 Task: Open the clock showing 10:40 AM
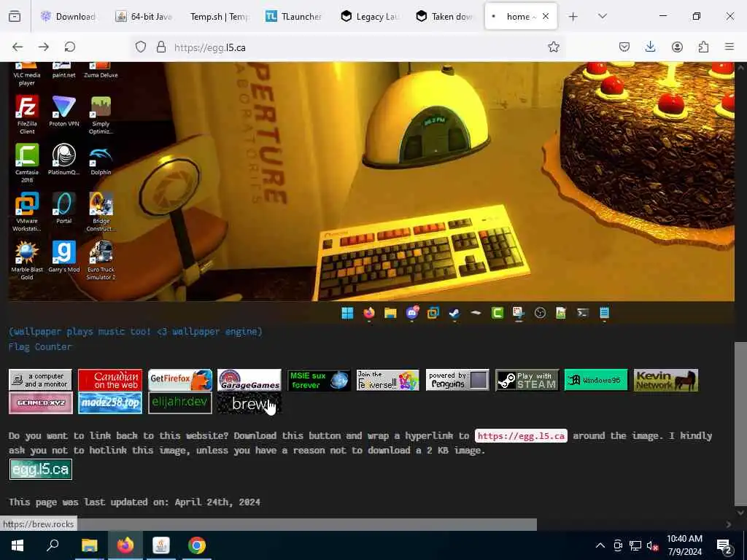pos(684,545)
